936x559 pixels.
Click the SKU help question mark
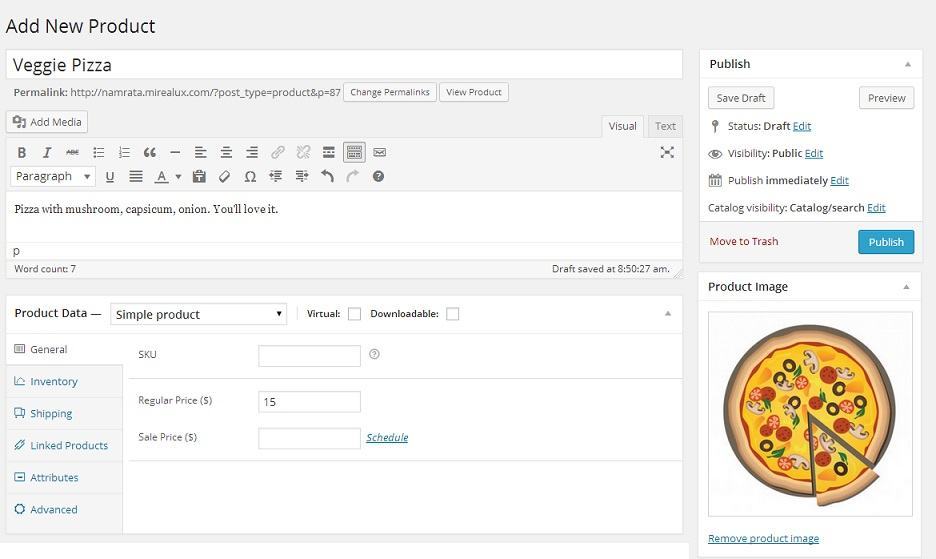pos(374,354)
